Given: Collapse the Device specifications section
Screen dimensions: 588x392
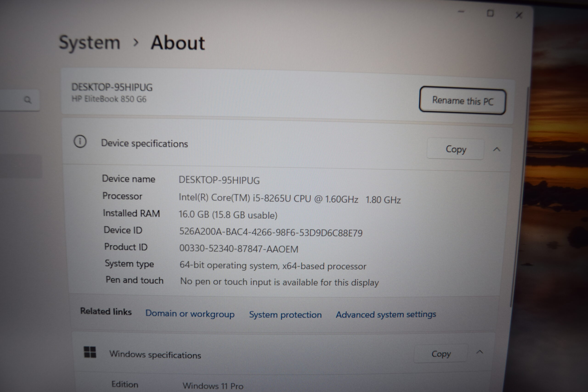Looking at the screenshot, I should point(497,149).
